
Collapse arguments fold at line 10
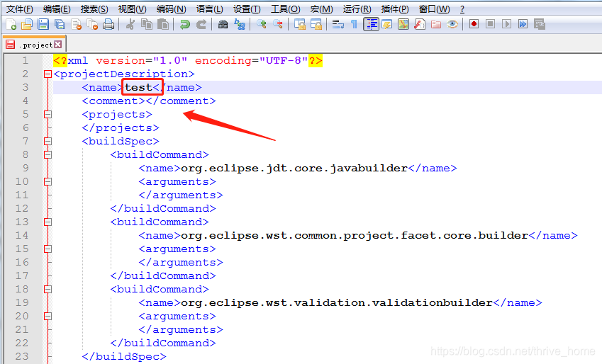pyautogui.click(x=48, y=181)
